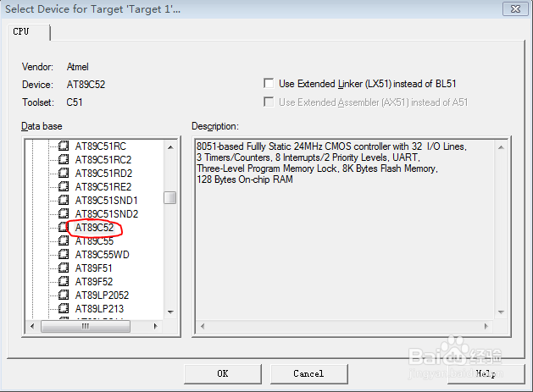Click database vertical scrollbar thumb
Screen dimensions: 533x392
point(170,198)
